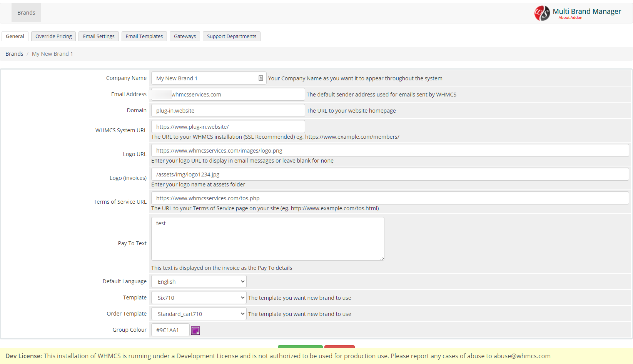Switch to the General tab

(x=15, y=36)
